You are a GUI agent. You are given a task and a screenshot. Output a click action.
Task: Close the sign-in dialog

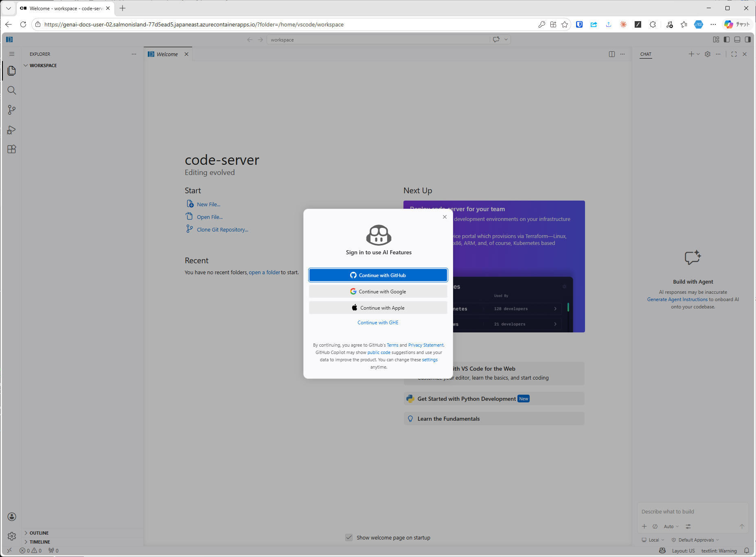tap(445, 217)
